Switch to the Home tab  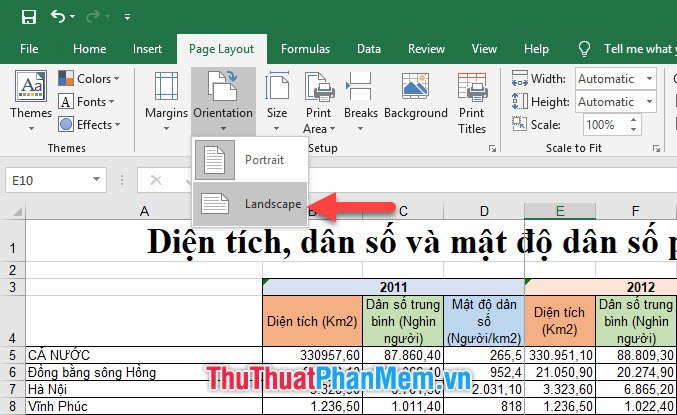click(89, 49)
